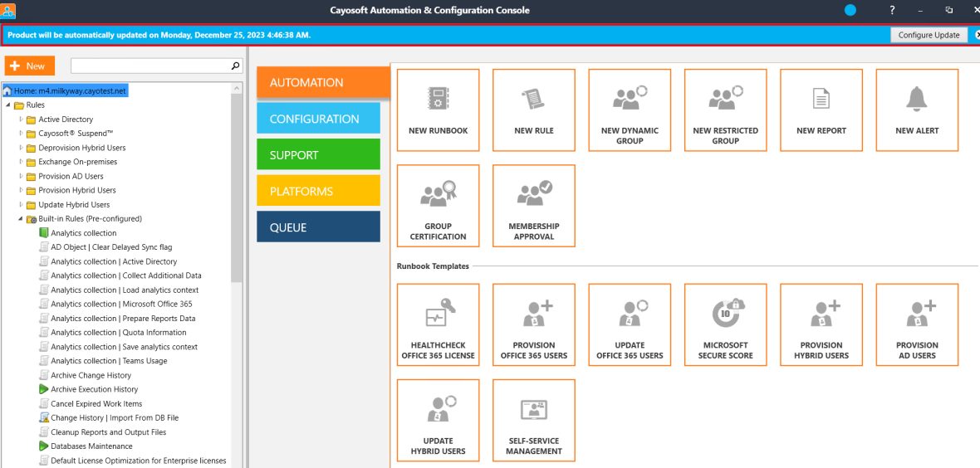This screenshot has width=980, height=468.
Task: Open Help question mark in title bar
Action: tap(893, 10)
